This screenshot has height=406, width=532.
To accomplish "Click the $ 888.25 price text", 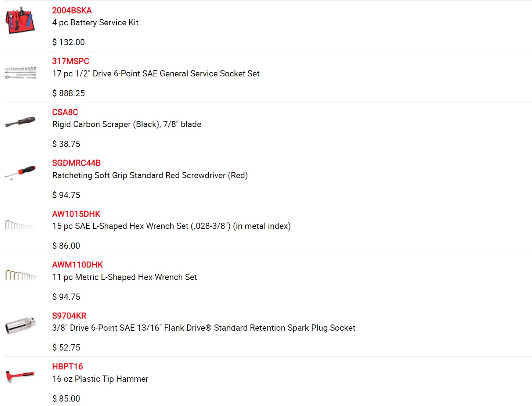I will [x=68, y=93].
